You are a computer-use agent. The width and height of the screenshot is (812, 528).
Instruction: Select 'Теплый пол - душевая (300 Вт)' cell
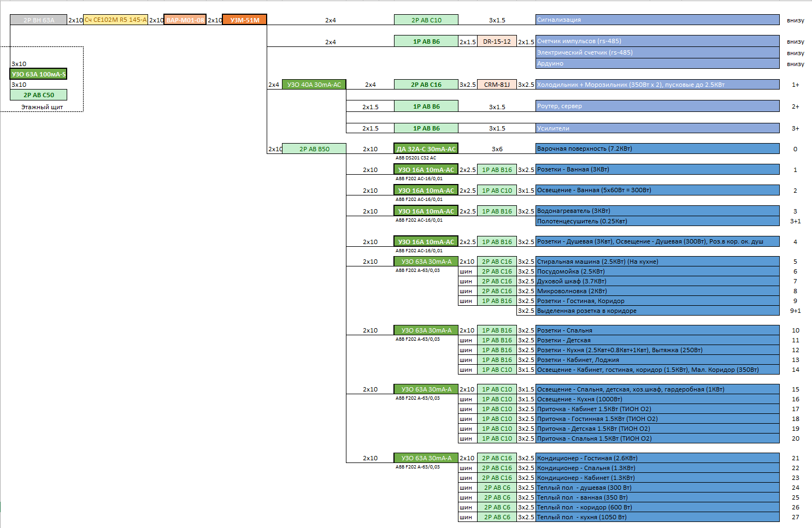pos(658,488)
